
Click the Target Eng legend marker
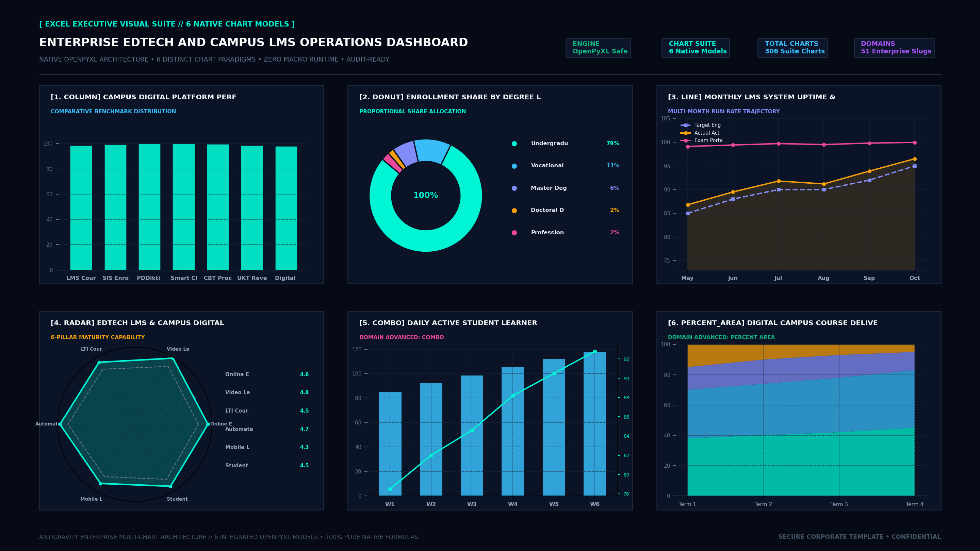(x=686, y=125)
